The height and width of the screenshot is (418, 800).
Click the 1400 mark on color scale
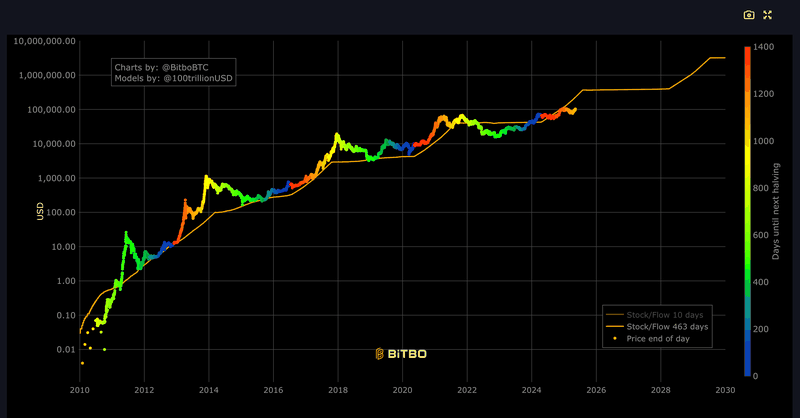[x=763, y=47]
